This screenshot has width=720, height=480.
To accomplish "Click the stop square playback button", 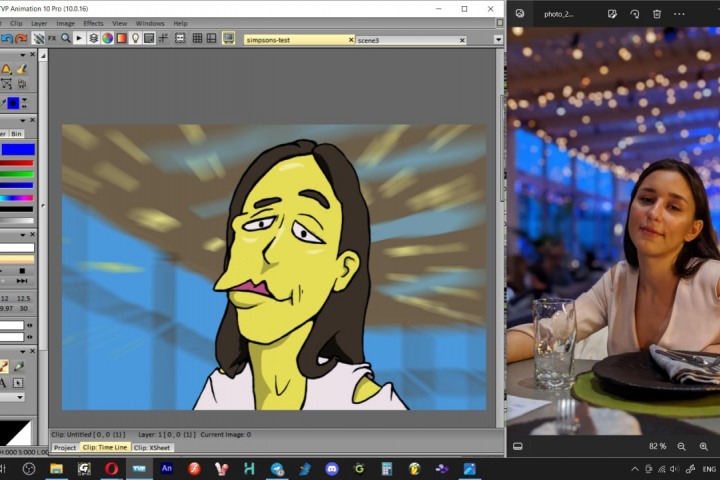I will tap(22, 271).
